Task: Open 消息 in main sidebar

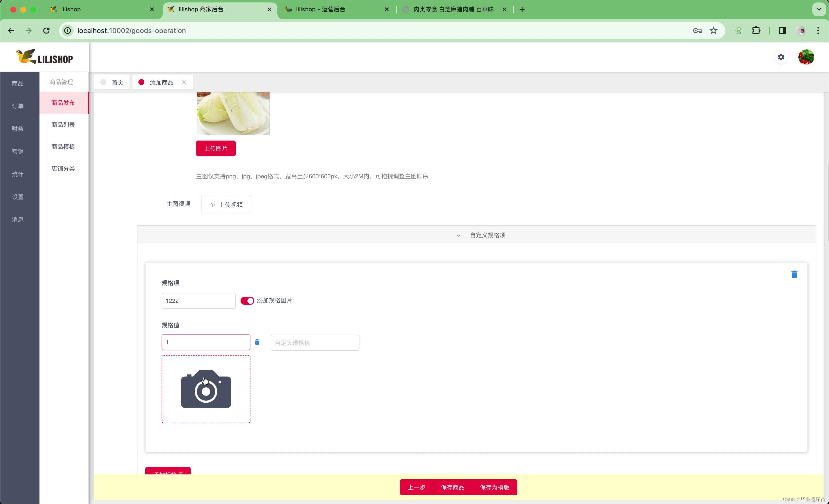Action: click(x=18, y=219)
